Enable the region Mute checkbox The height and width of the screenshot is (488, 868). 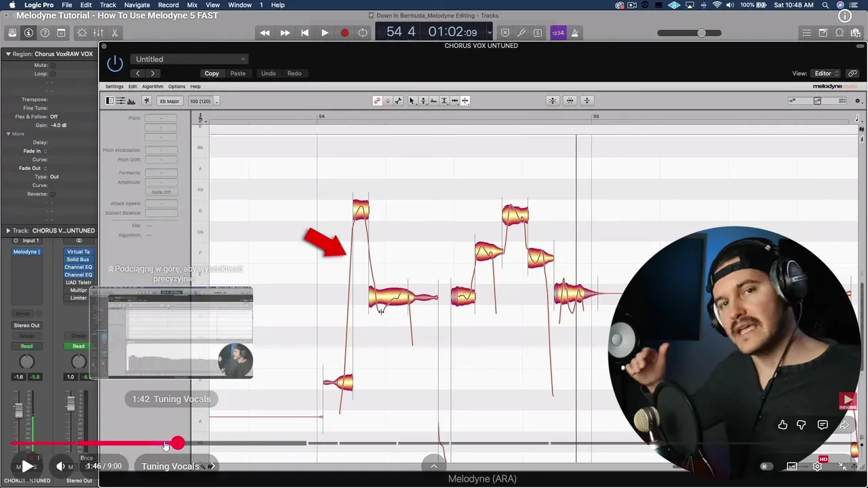tap(52, 66)
